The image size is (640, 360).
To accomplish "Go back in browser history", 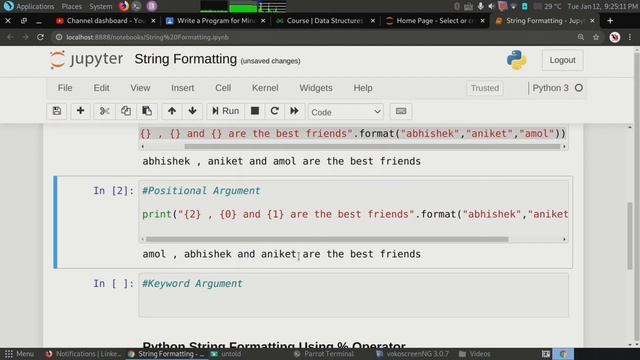I will click(x=10, y=37).
